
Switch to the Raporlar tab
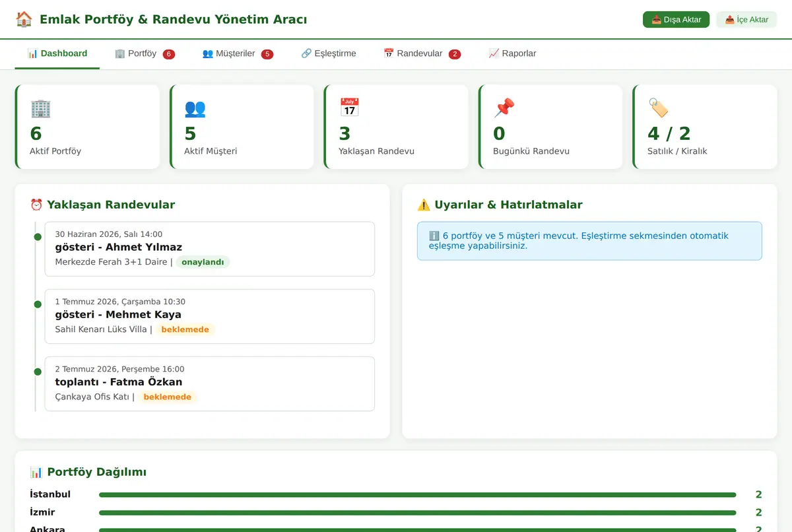click(512, 53)
